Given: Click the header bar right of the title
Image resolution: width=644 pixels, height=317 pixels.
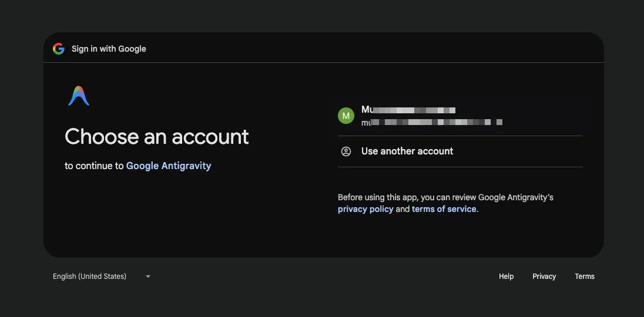Looking at the screenshot, I should [376, 49].
